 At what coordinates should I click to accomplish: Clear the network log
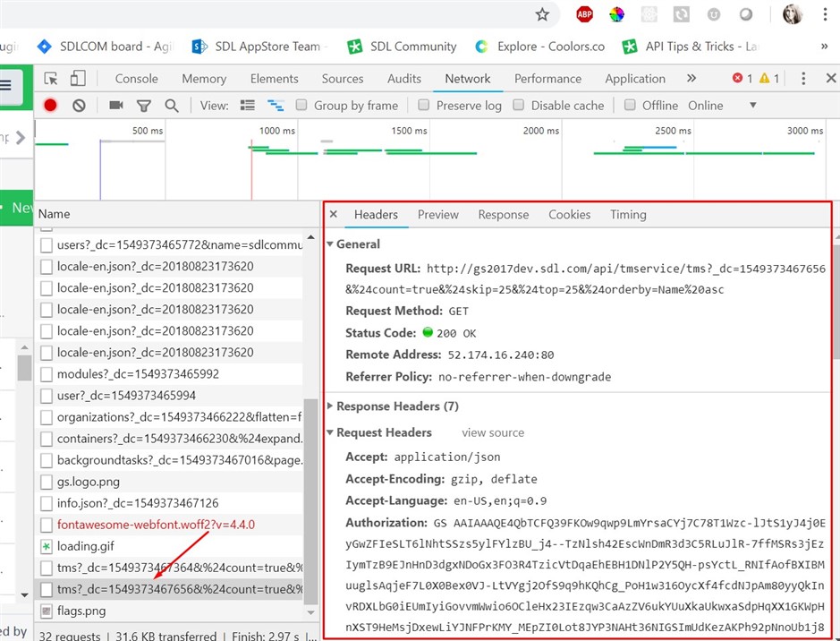tap(79, 105)
